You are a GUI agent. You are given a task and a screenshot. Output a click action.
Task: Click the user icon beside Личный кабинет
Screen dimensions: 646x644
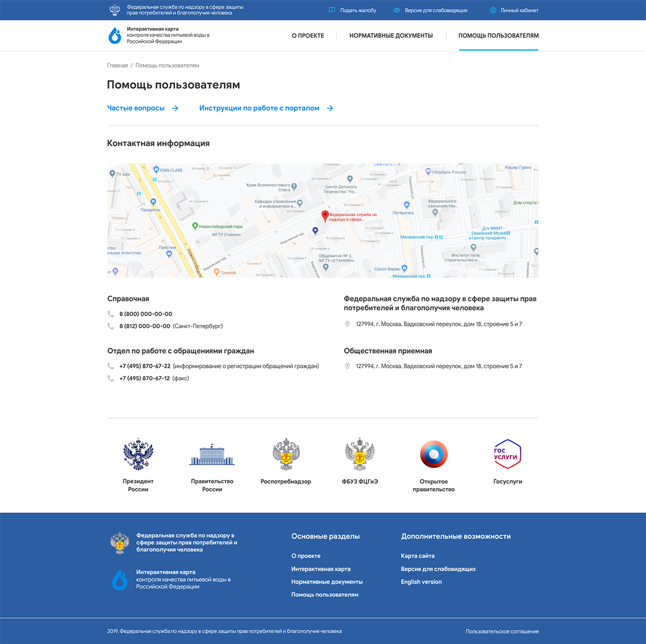coord(493,10)
